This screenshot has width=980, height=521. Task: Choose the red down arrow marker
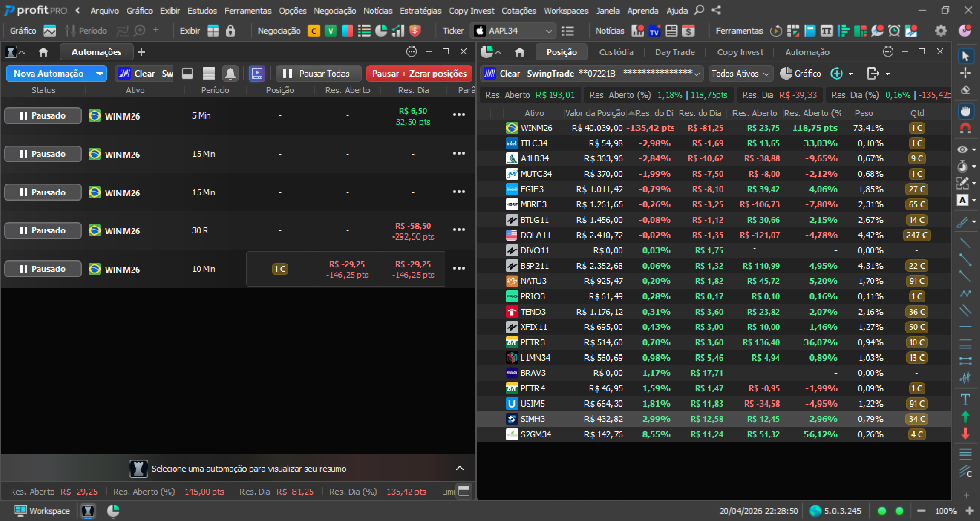[x=965, y=434]
